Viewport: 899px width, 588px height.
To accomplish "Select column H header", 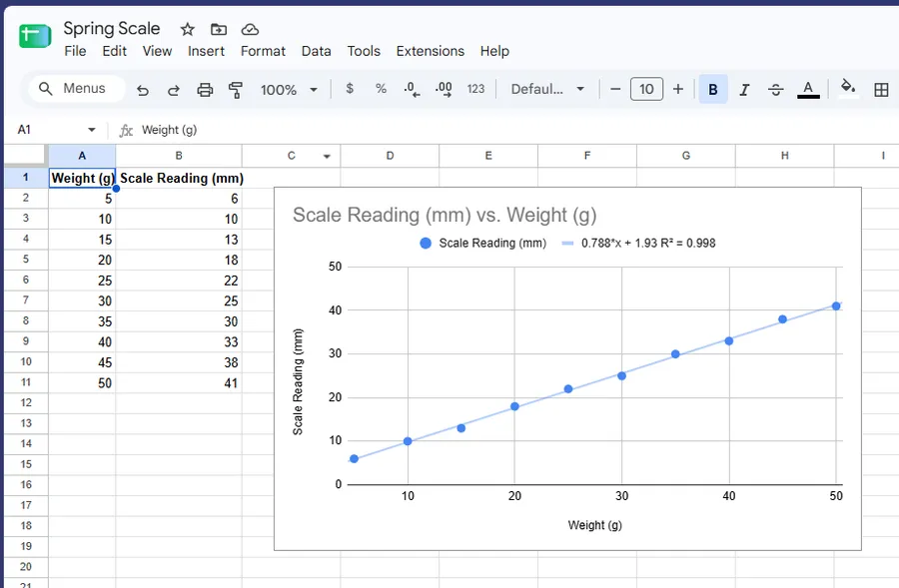I will pyautogui.click(x=785, y=156).
